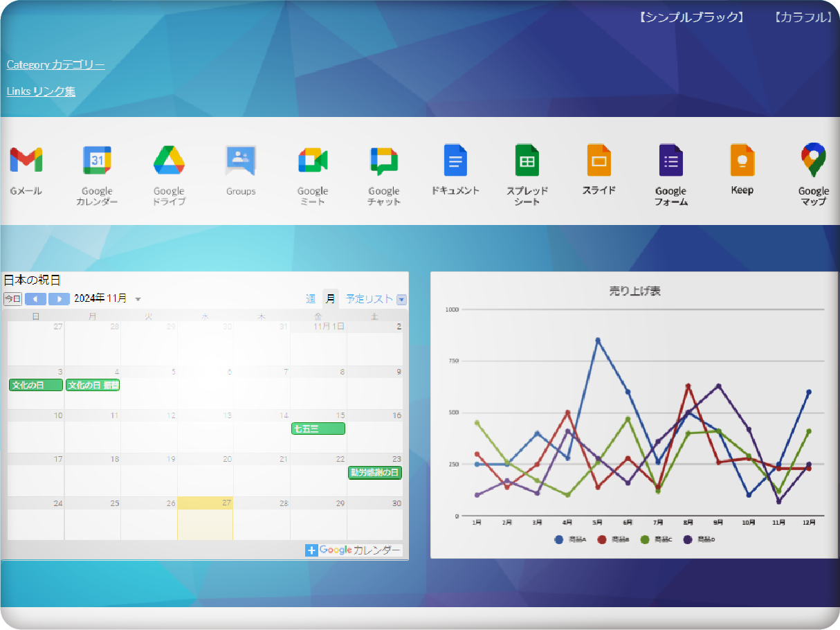Switch calendar to 予定リスト view

tap(369, 299)
